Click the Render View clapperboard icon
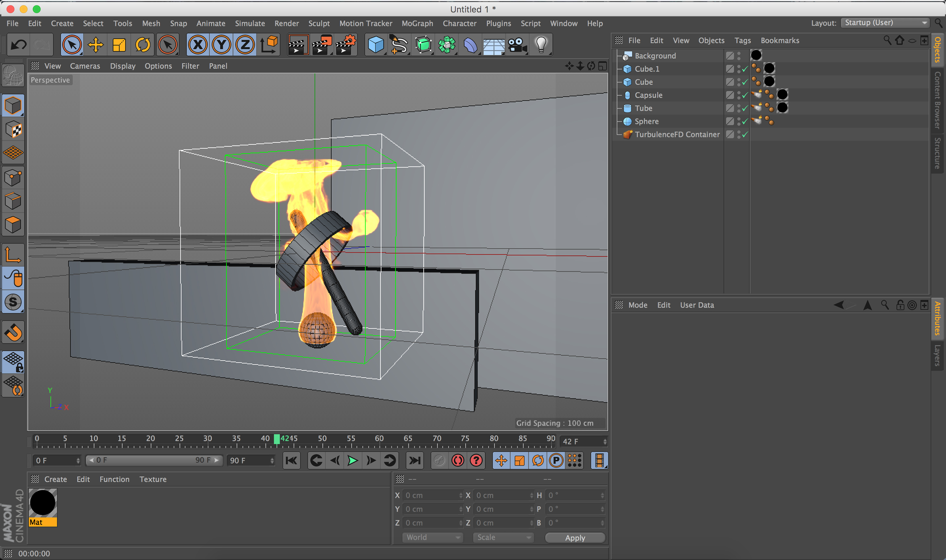 pos(298,45)
